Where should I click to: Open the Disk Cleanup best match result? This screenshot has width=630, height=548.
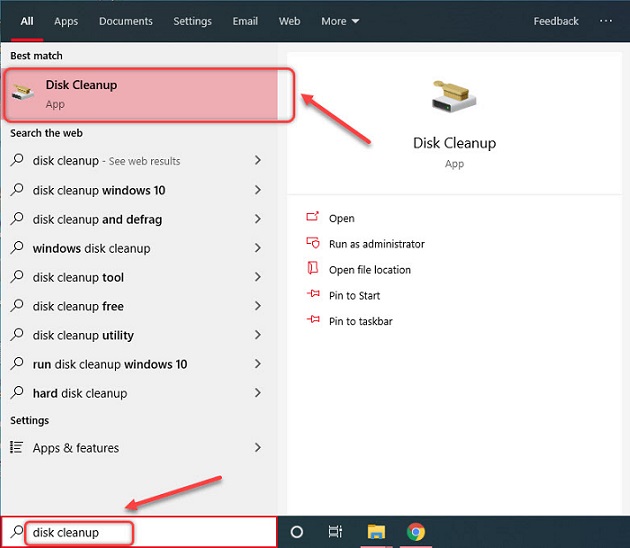pos(141,95)
